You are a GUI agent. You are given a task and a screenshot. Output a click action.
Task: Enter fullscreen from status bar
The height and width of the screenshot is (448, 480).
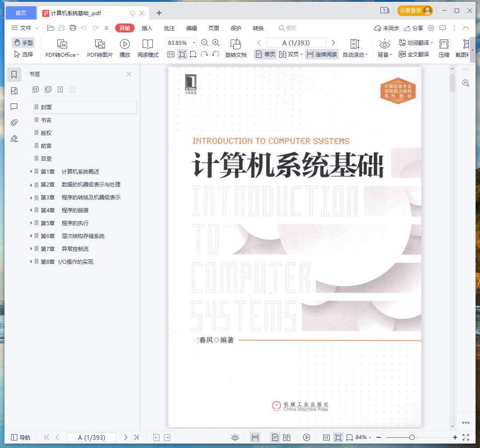(x=466, y=437)
